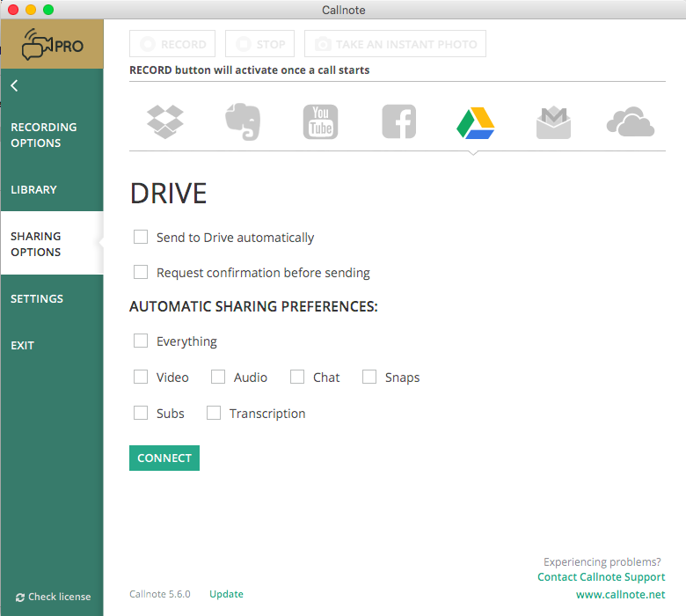Select the Evernote elephant icon
686x616 pixels.
click(x=243, y=121)
